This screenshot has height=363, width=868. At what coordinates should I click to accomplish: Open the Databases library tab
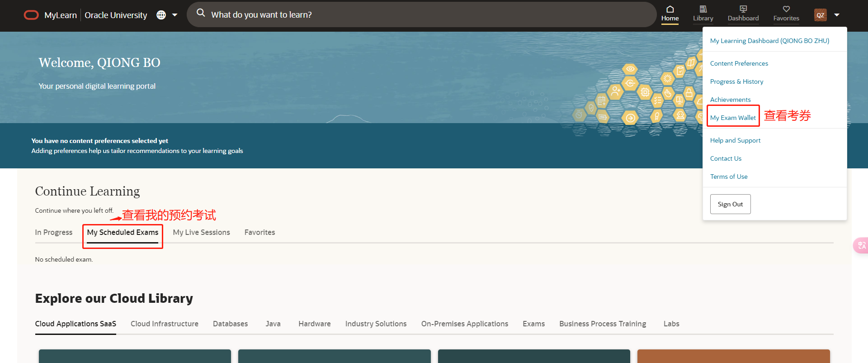[x=230, y=324]
